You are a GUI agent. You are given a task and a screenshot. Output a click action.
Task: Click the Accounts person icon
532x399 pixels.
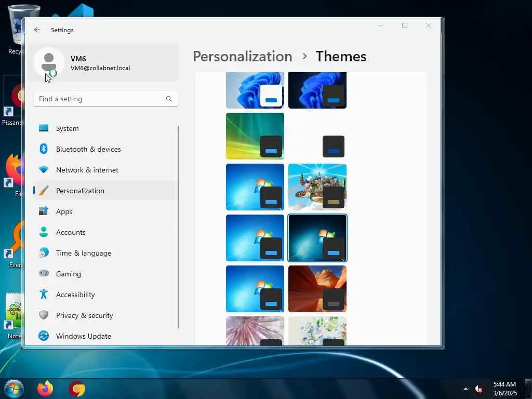pyautogui.click(x=44, y=232)
